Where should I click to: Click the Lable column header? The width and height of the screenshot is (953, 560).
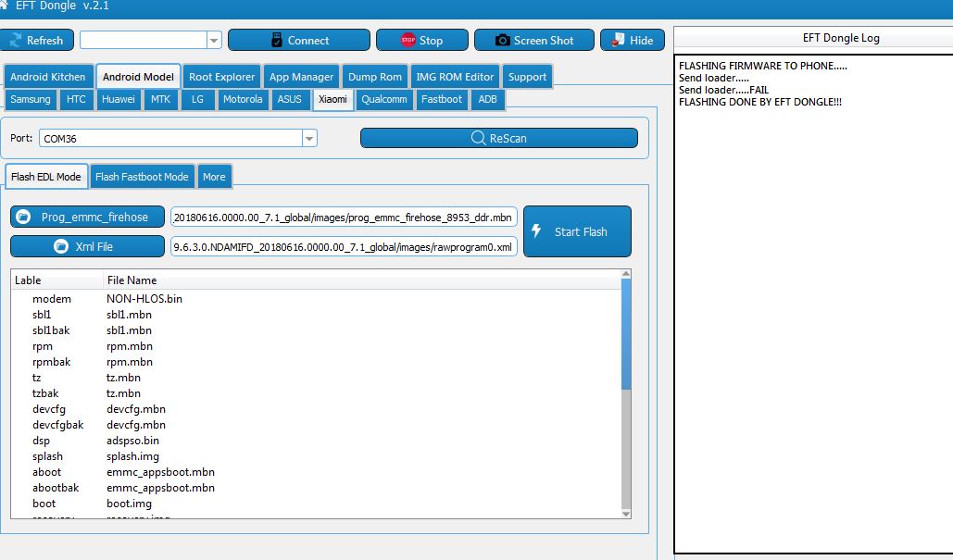tap(57, 280)
